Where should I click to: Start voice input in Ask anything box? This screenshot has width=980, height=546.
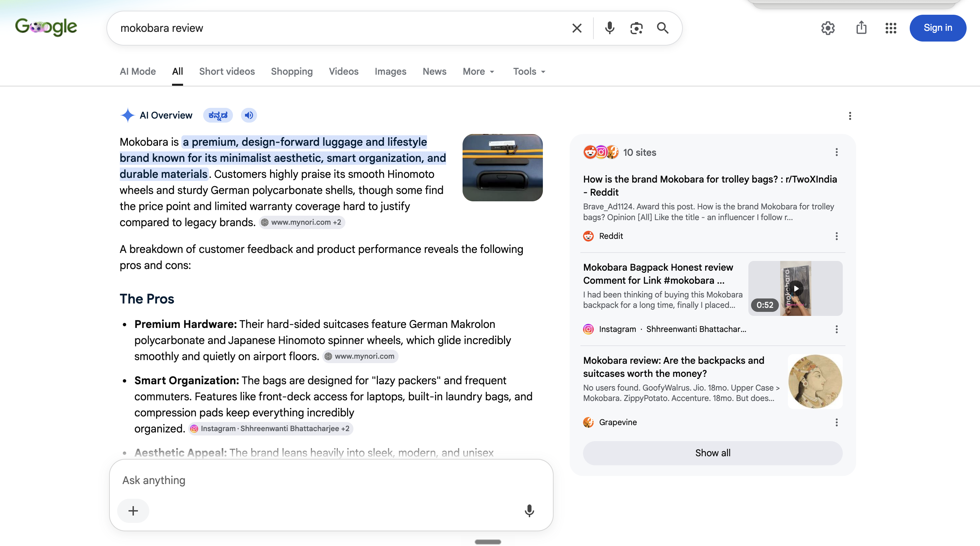pyautogui.click(x=529, y=510)
